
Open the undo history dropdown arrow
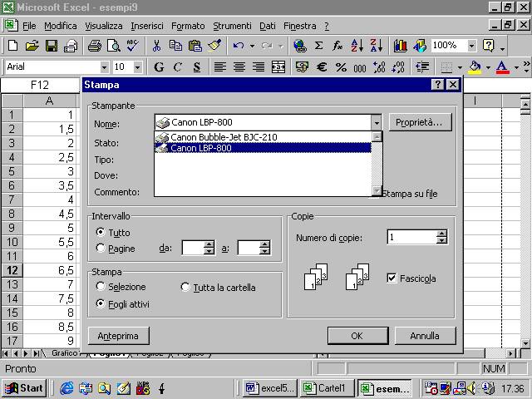click(x=252, y=46)
